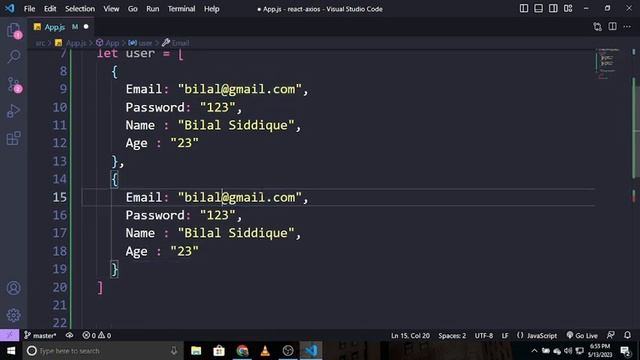Open the remote window indicator in status bar
Viewport: 640px width, 360px height.
(9, 336)
